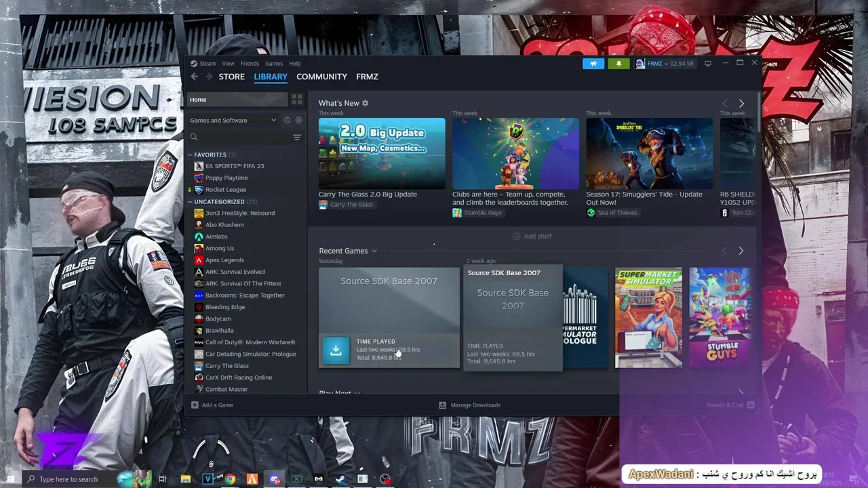Collapse the FAVORITES category

tap(191, 155)
